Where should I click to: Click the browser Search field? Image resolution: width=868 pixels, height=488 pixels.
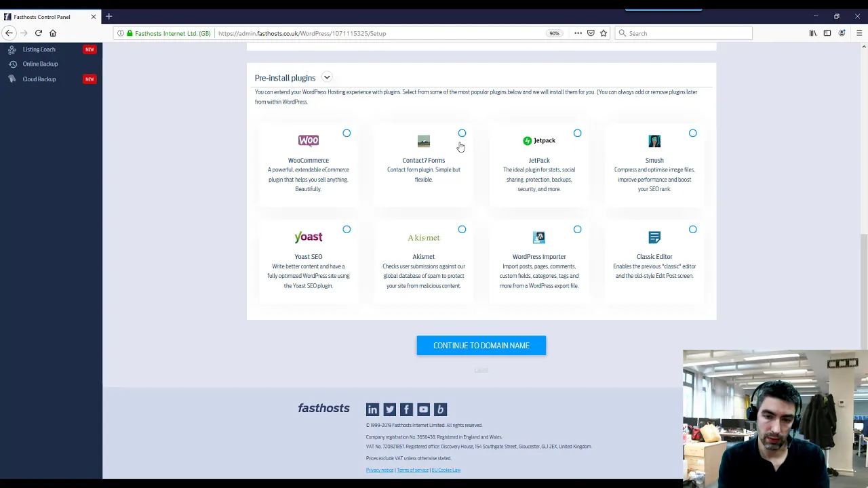pyautogui.click(x=684, y=33)
